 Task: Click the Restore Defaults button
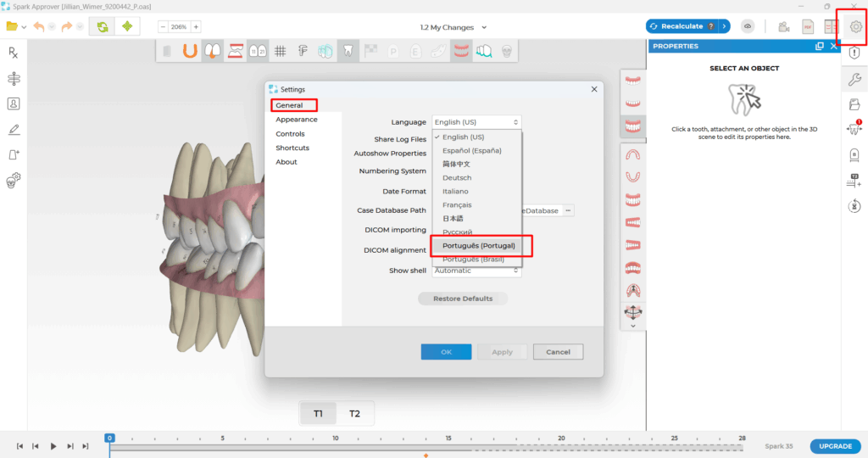463,299
